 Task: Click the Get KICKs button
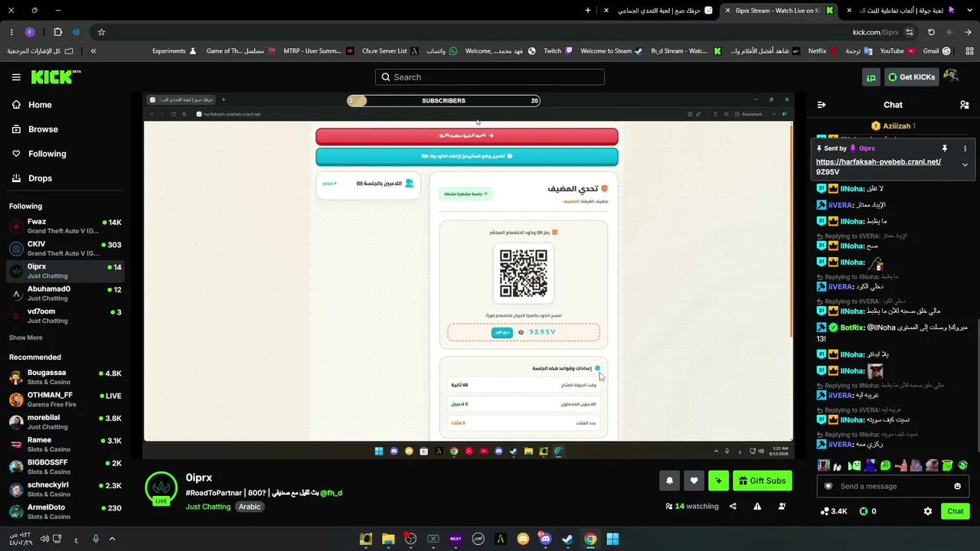911,77
